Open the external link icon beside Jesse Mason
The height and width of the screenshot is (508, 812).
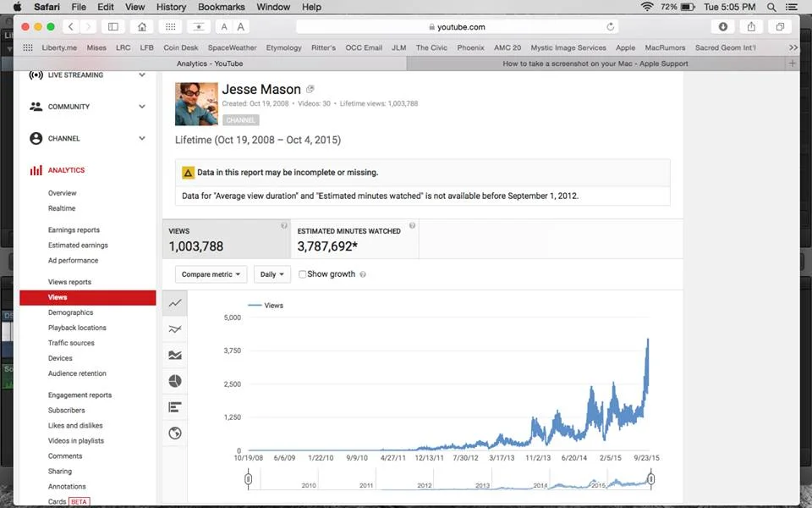point(310,89)
